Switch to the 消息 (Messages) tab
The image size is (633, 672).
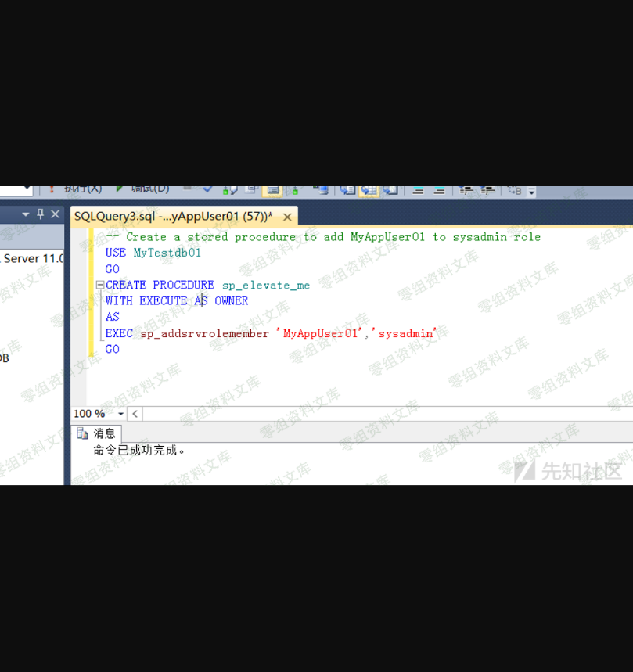coord(97,433)
